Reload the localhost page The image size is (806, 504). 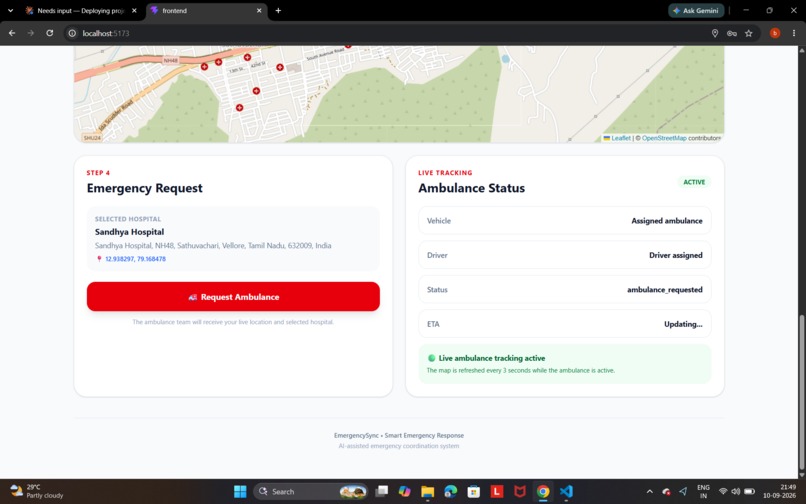49,33
